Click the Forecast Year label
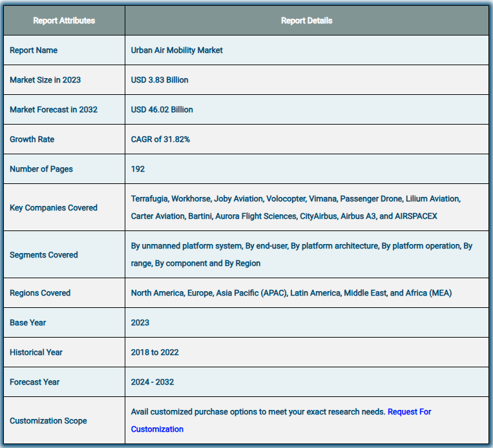This screenshot has width=493, height=448. coord(35,382)
